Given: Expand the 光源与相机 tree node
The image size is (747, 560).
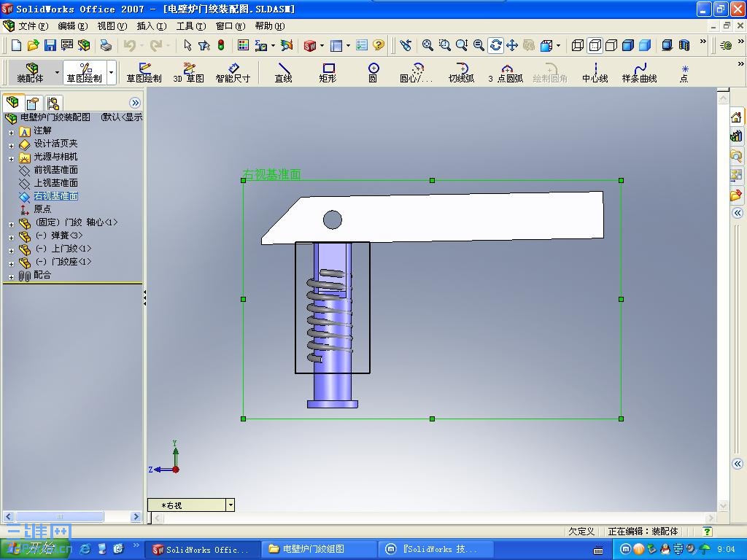Looking at the screenshot, I should 12,159.
